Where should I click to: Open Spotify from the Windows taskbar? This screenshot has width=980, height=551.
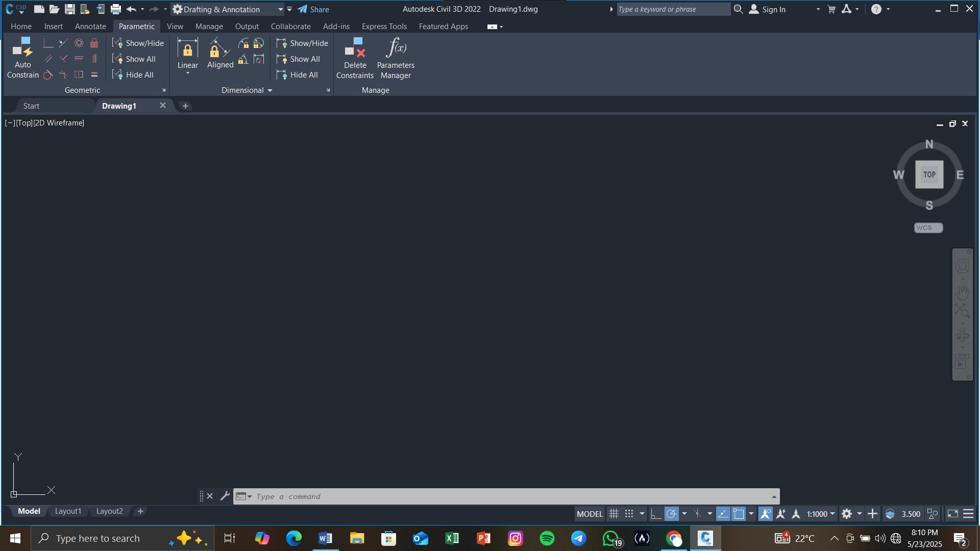[x=547, y=538]
